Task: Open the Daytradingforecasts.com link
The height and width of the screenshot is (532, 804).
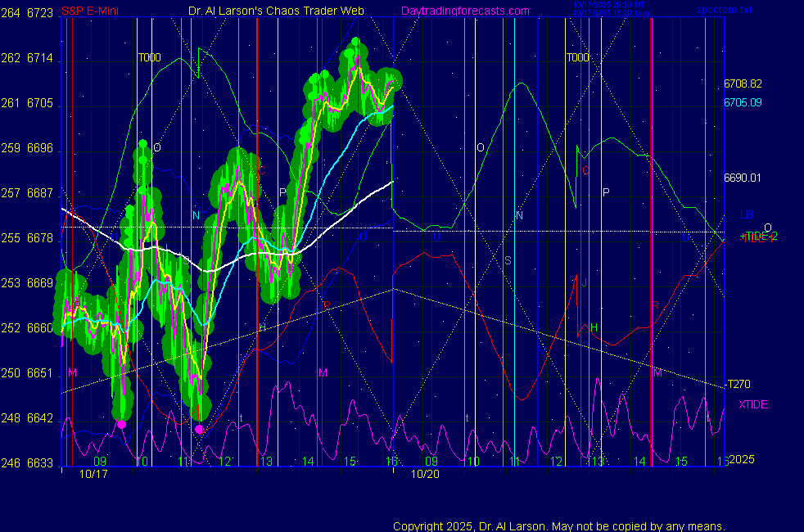Action: [464, 11]
